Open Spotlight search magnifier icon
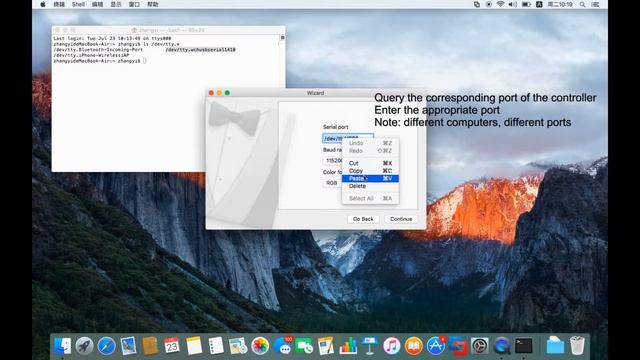Image resolution: width=640 pixels, height=360 pixels. [582, 4]
